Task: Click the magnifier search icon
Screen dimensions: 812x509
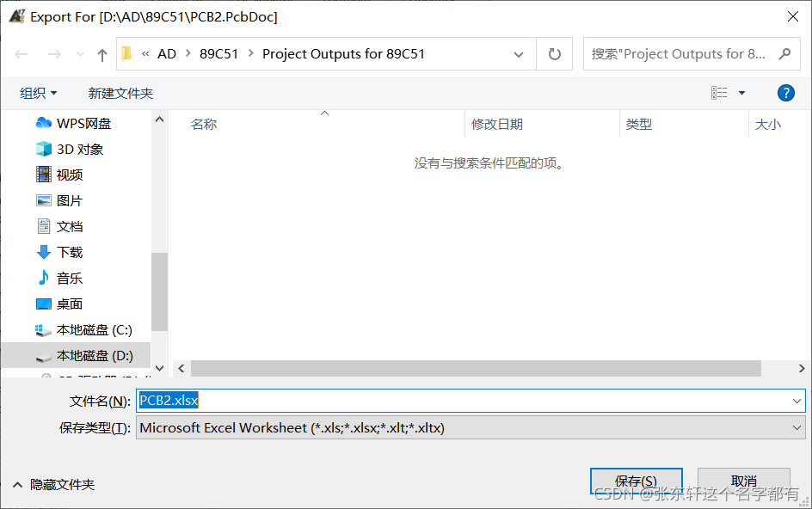Action: (x=785, y=53)
